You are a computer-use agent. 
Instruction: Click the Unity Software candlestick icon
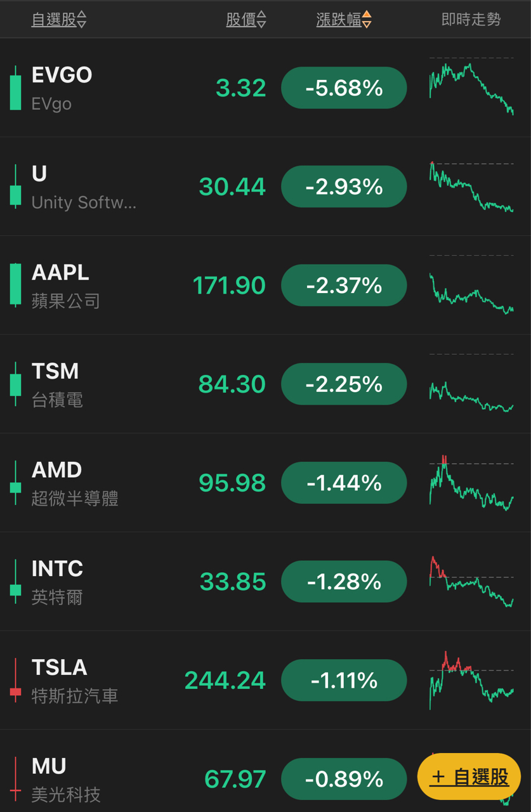pos(15,188)
